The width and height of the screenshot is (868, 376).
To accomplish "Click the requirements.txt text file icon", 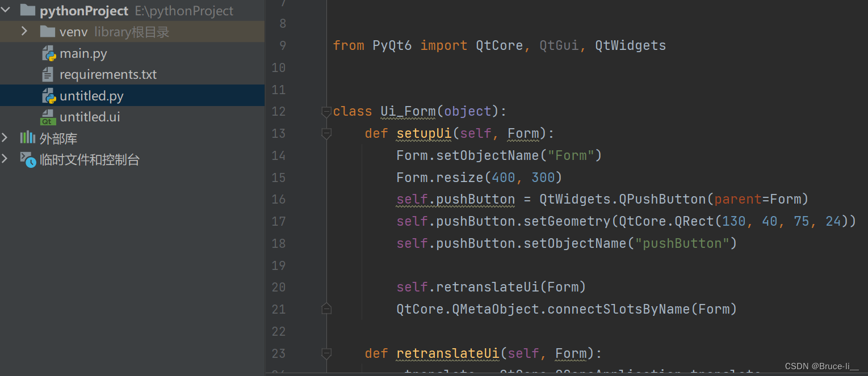I will tap(48, 74).
